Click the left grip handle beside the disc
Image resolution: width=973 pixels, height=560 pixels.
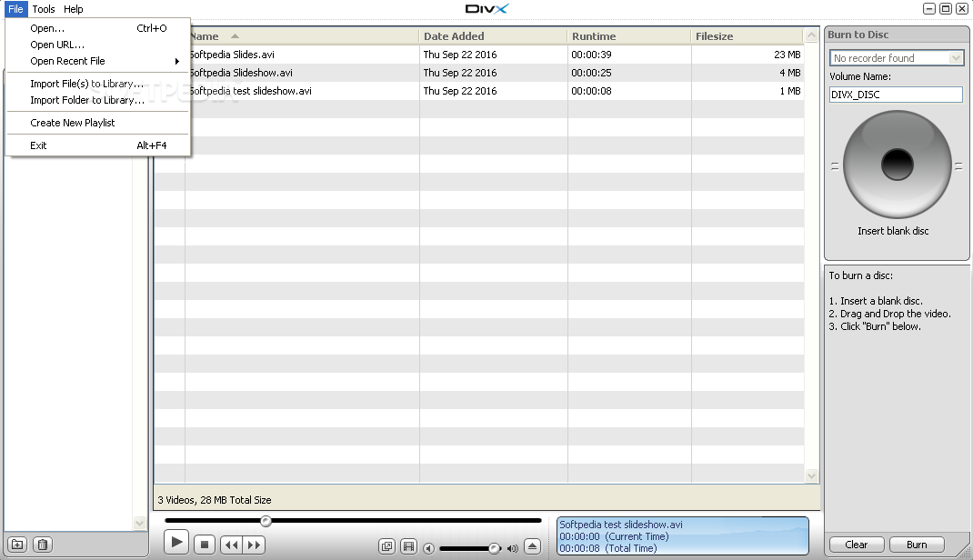coord(835,166)
